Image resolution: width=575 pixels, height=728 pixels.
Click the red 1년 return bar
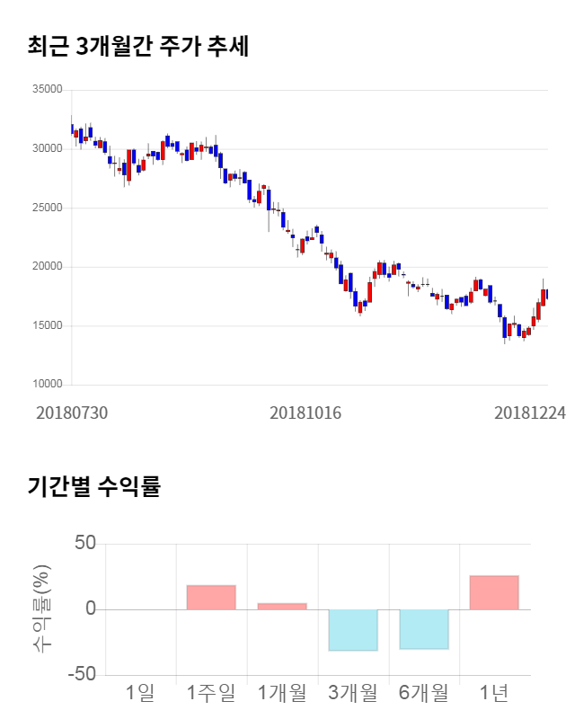(494, 592)
